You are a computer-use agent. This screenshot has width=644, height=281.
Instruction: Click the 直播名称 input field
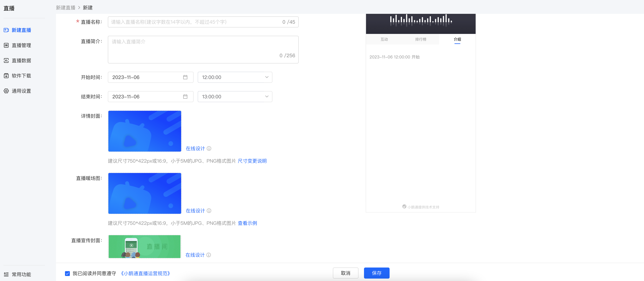click(203, 22)
